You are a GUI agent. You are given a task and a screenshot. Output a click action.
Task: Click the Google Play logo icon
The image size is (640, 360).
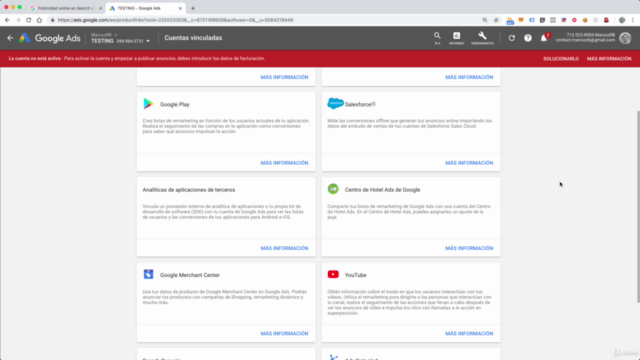(x=148, y=104)
